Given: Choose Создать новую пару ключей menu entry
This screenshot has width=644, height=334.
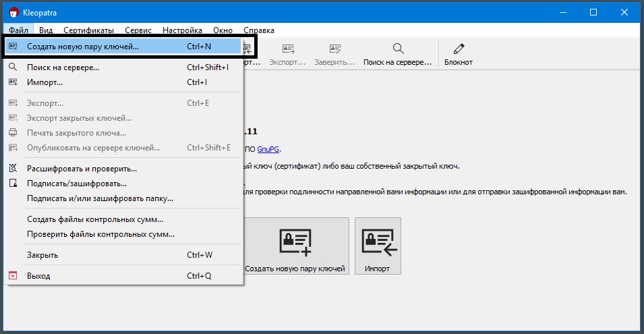Looking at the screenshot, I should click(123, 47).
